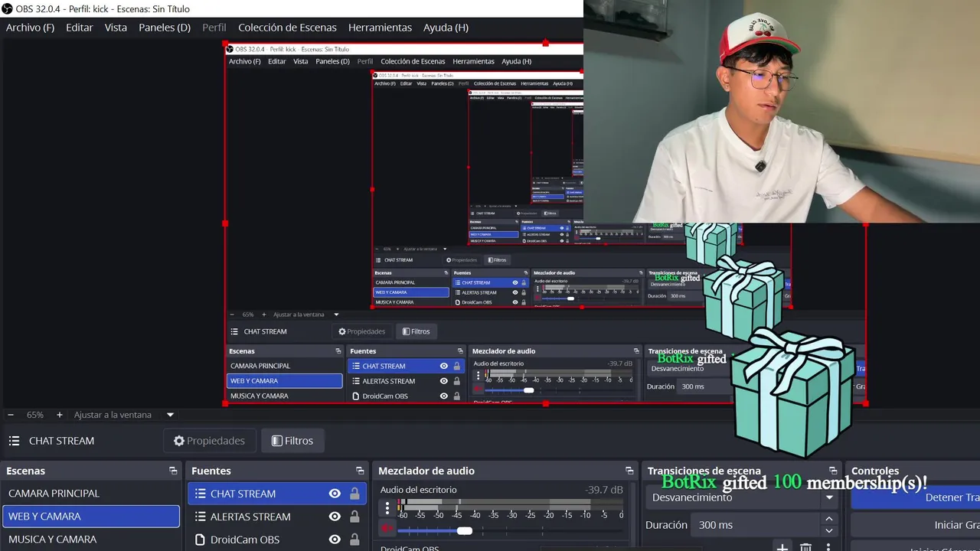Decrease transition duration with the down arrow

coord(828,531)
